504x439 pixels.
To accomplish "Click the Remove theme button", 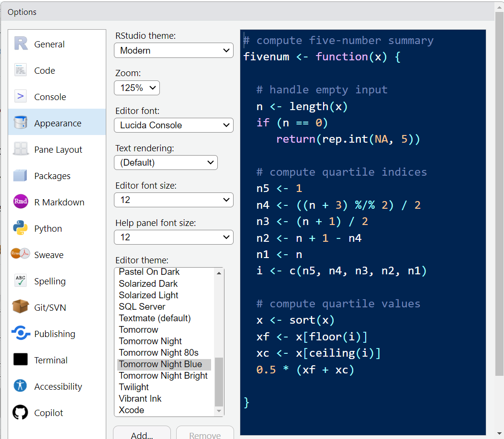I will click(205, 435).
